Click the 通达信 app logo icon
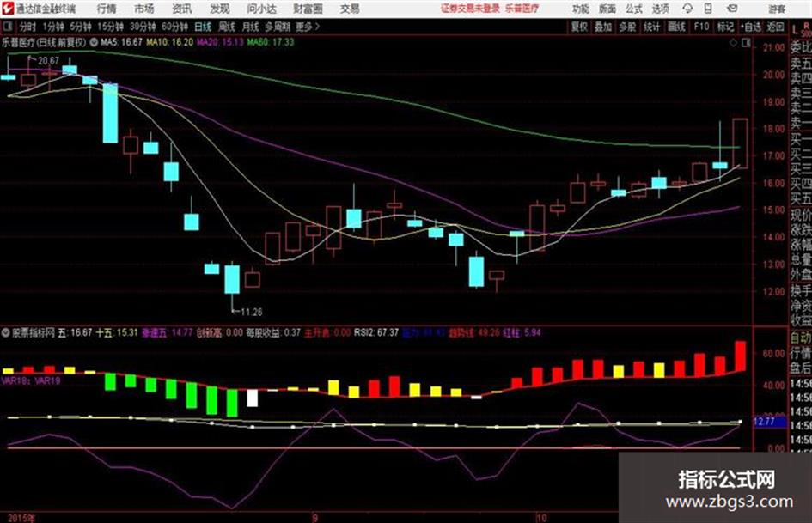The height and width of the screenshot is (523, 812). 7,9
